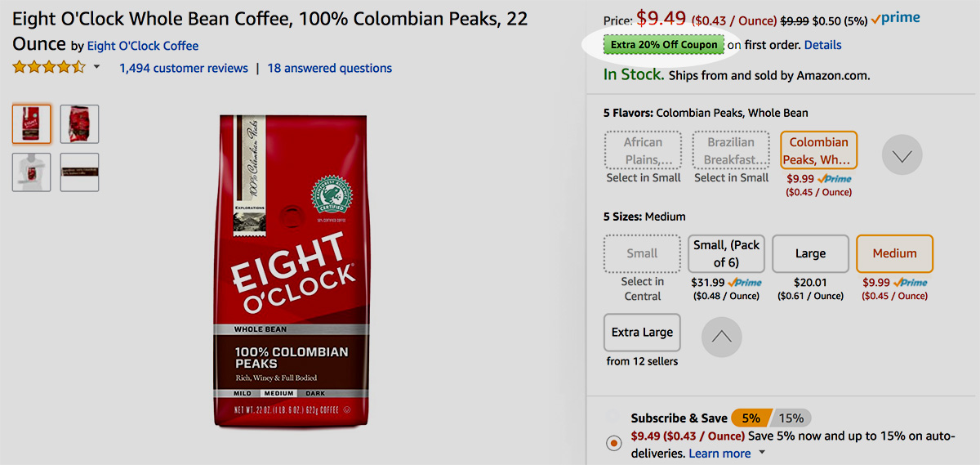Select the first product thumbnail image
This screenshot has height=465, width=980.
click(31, 123)
